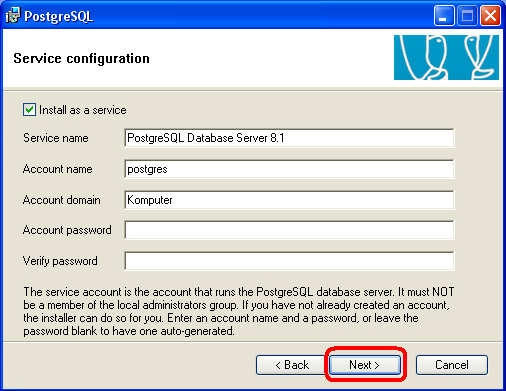The image size is (506, 391).
Task: Click the Verify password field
Action: coord(289,261)
